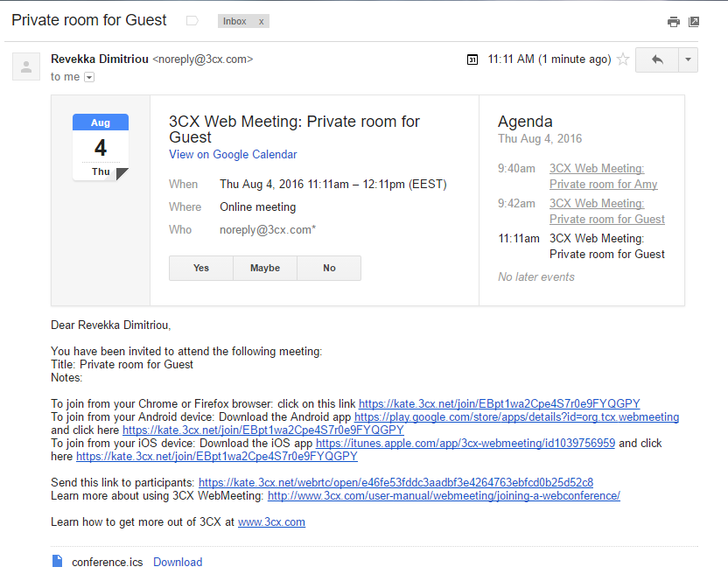Click the Inbox label tag

tap(234, 21)
